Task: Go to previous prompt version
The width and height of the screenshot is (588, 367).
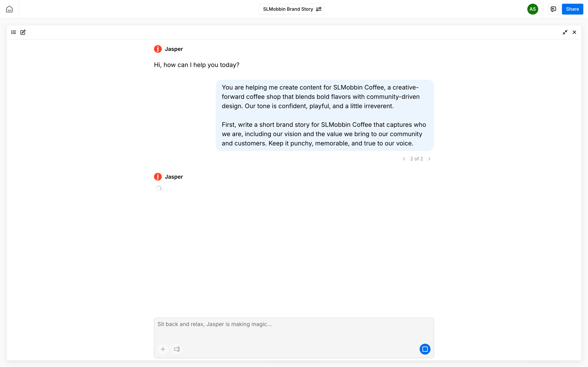Action: pyautogui.click(x=404, y=159)
